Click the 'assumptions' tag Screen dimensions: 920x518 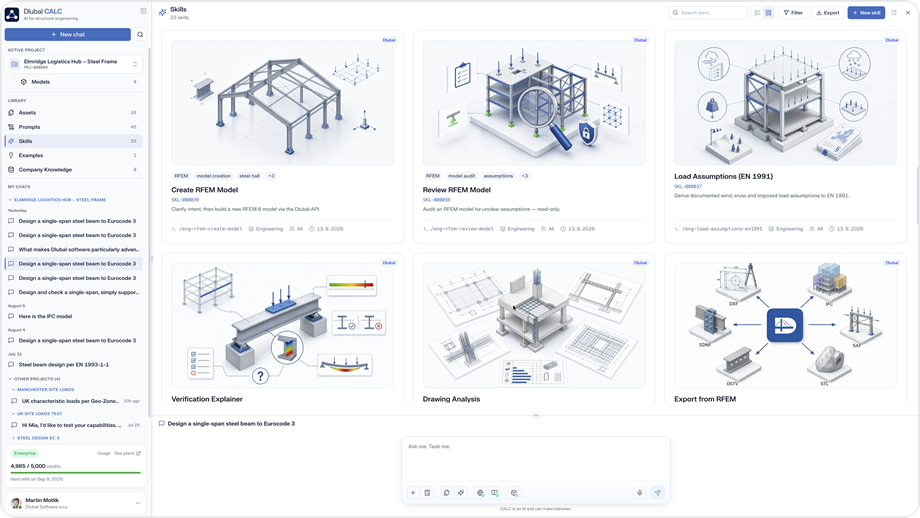tap(498, 176)
